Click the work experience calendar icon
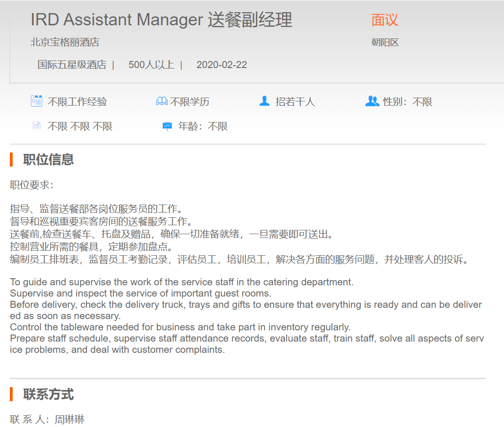Viewport: 504px width, 427px height. [x=37, y=101]
